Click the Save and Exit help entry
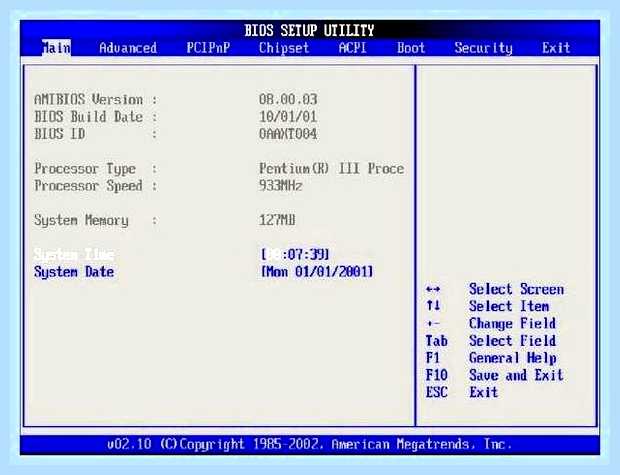This screenshot has height=475, width=620. tap(516, 375)
